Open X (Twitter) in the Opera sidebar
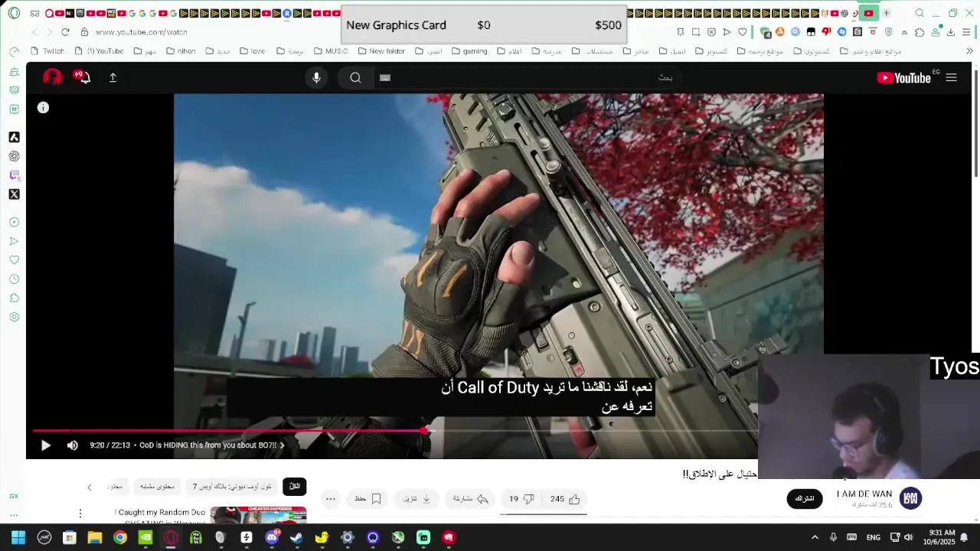The width and height of the screenshot is (980, 551). point(14,194)
